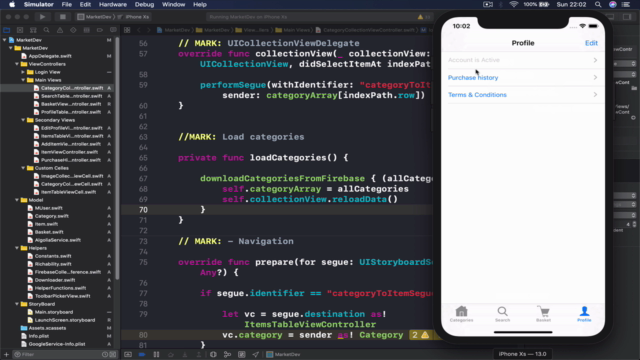The width and height of the screenshot is (640, 360).
Task: Collapse the Custom Celles folder
Action: coord(23,168)
